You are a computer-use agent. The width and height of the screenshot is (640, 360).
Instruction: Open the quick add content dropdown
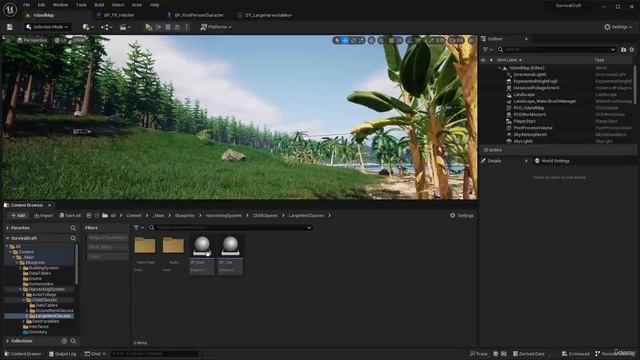point(88,27)
